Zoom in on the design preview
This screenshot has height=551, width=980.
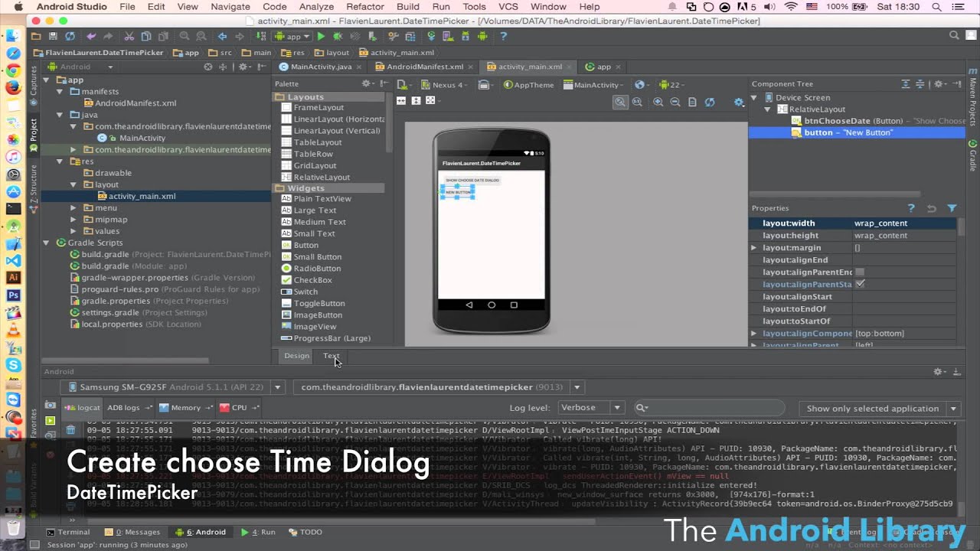point(658,102)
